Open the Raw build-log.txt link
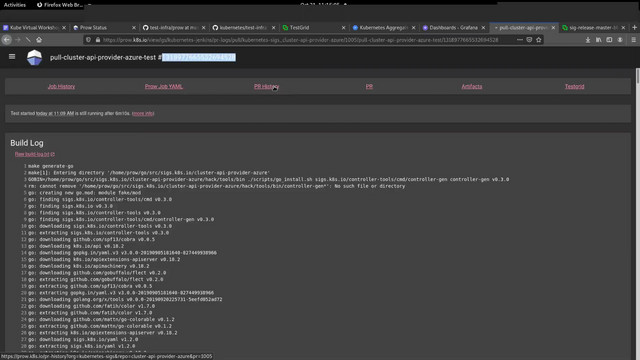Viewport: 640px width, 360px height. pos(34,154)
